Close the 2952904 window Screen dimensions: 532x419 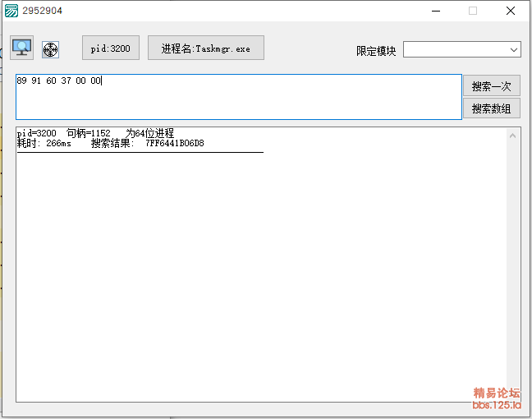pos(511,11)
